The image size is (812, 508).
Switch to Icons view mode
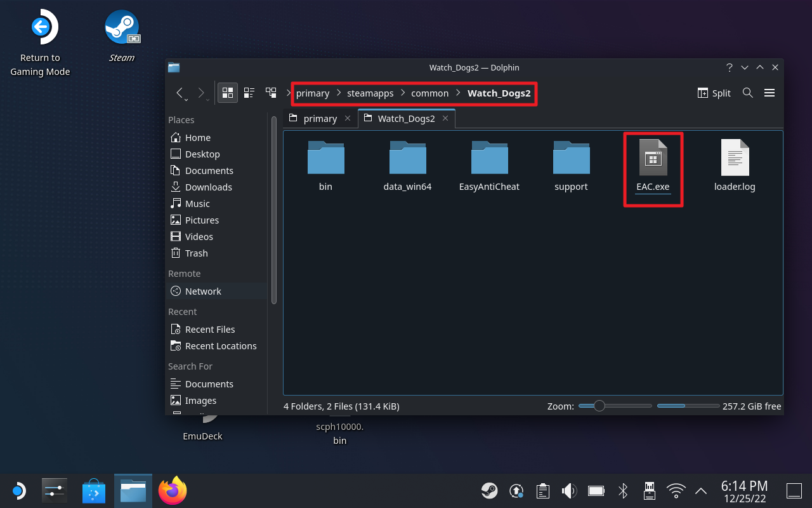click(x=228, y=93)
